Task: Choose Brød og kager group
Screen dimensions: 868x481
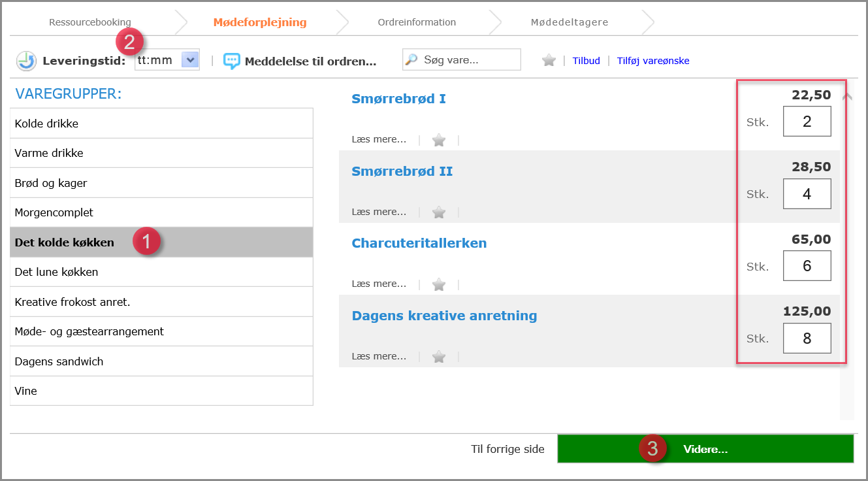Action: [161, 183]
